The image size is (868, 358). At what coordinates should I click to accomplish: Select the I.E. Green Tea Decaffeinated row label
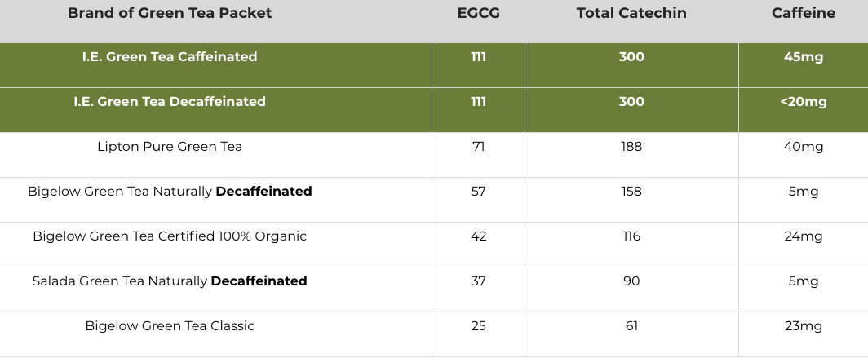[170, 102]
